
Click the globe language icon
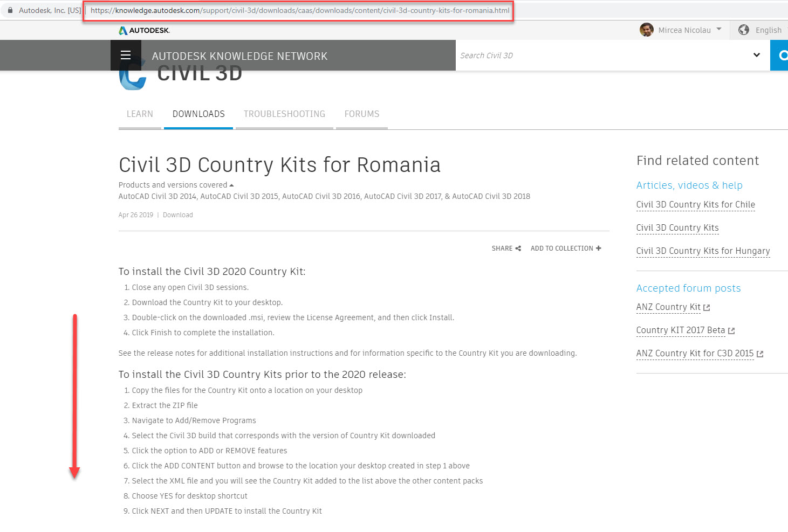point(743,30)
